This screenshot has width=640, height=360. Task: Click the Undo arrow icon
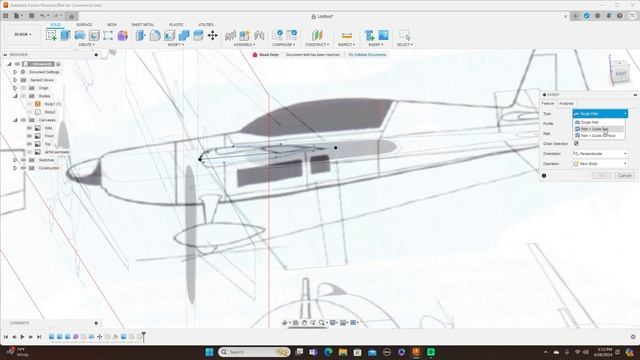coord(42,16)
